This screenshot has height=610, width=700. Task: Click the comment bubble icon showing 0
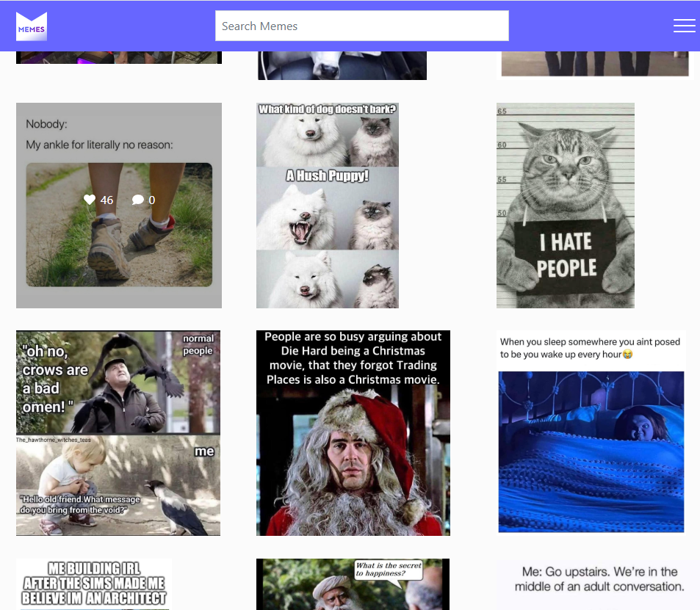pyautogui.click(x=138, y=200)
